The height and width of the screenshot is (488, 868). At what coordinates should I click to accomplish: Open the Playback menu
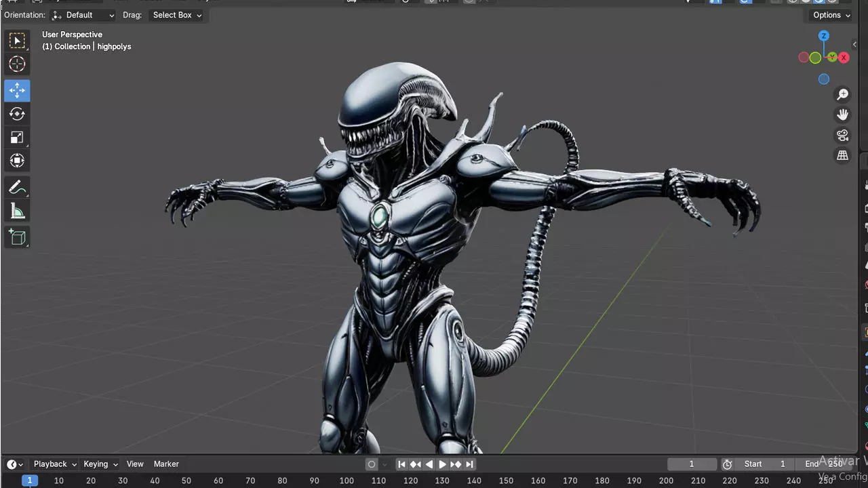[x=54, y=464]
